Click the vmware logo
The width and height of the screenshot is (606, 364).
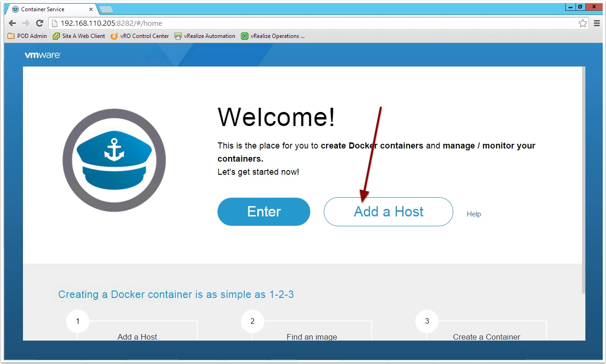click(x=43, y=55)
